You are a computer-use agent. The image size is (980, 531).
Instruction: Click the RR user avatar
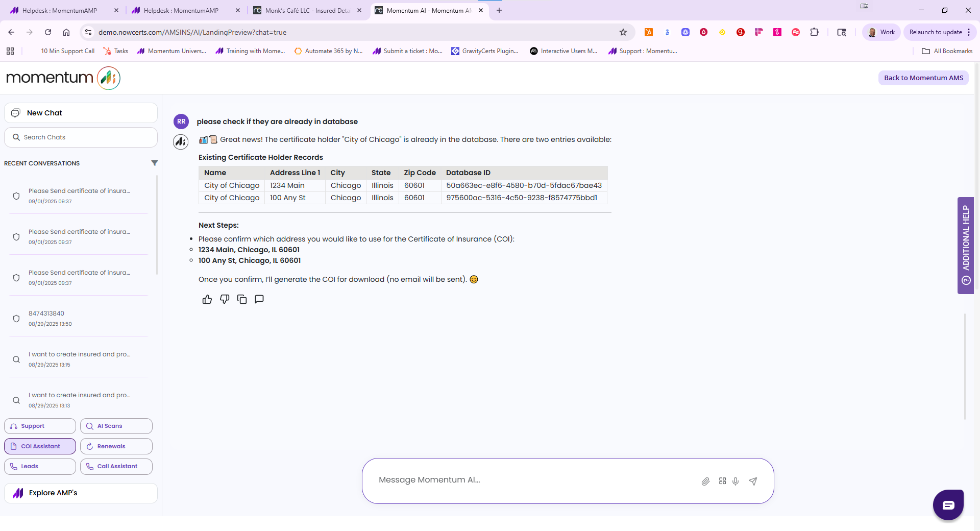(x=181, y=122)
